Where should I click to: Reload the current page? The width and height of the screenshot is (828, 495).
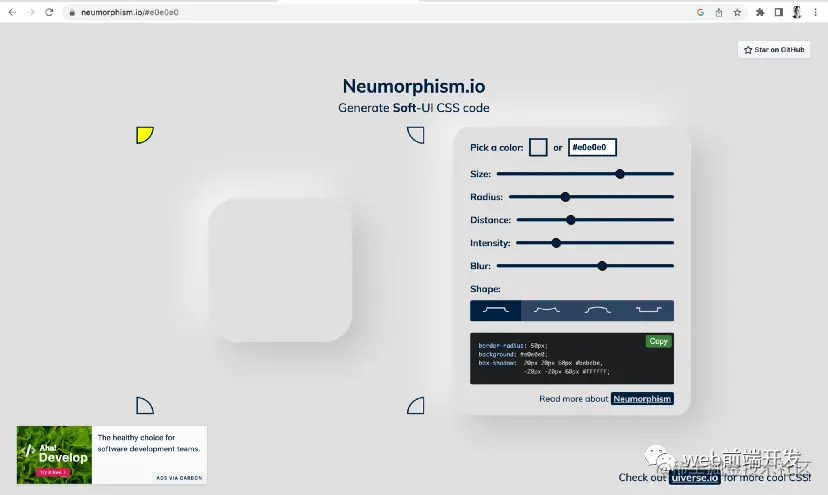pyautogui.click(x=49, y=12)
